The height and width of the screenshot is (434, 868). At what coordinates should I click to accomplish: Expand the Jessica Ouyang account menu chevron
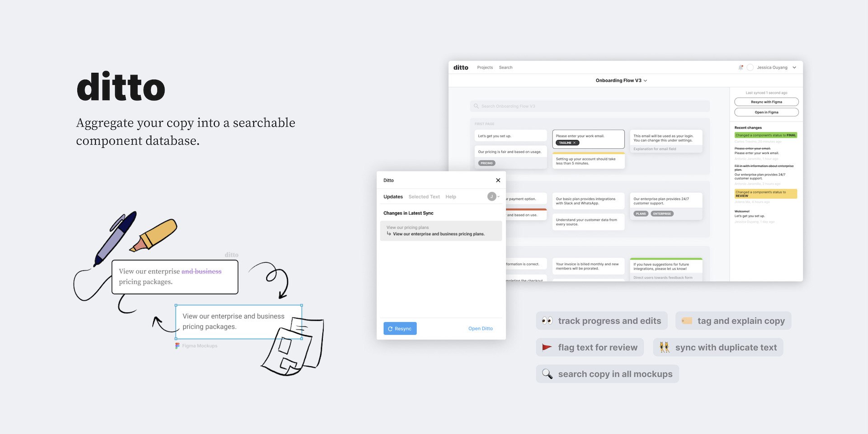point(794,67)
